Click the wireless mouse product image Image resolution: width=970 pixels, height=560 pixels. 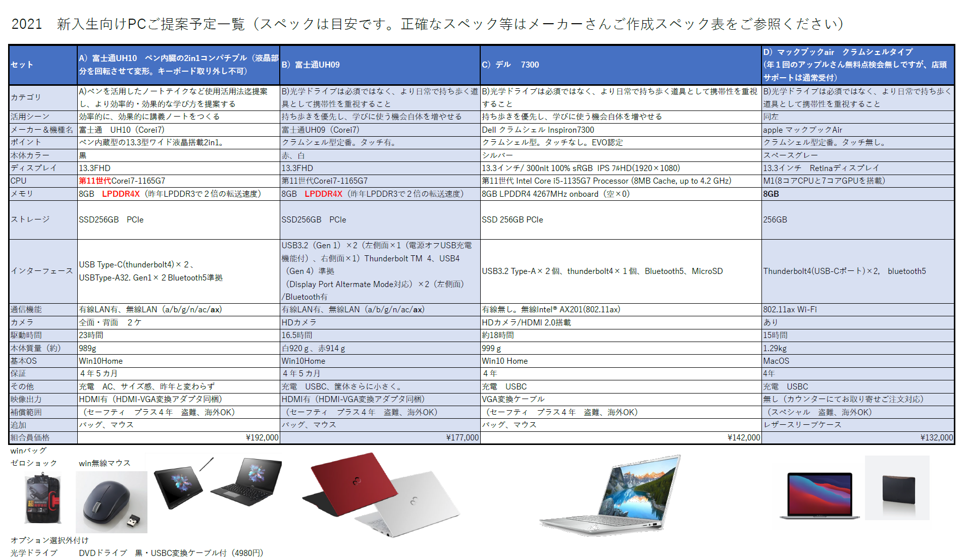pos(112,502)
